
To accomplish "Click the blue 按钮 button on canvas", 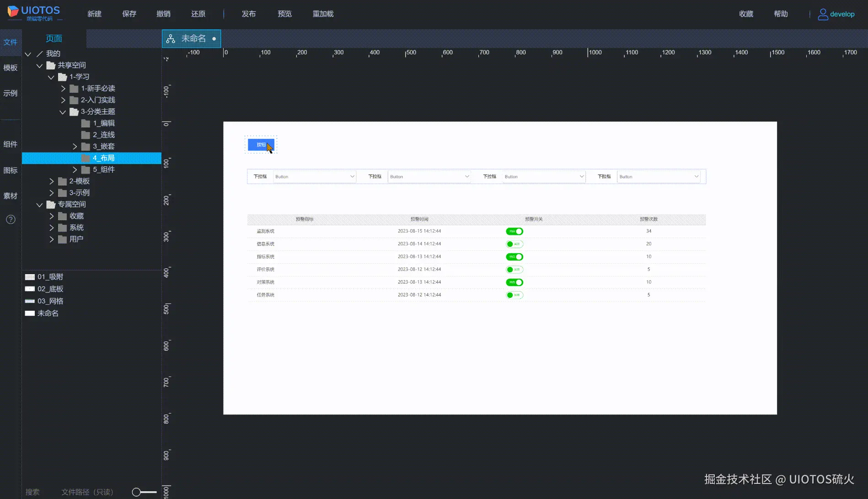I will point(261,145).
